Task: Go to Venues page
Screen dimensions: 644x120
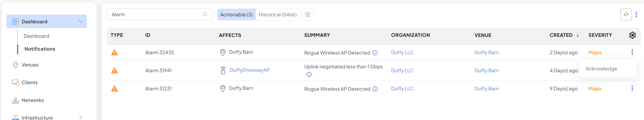Action: coord(30,65)
